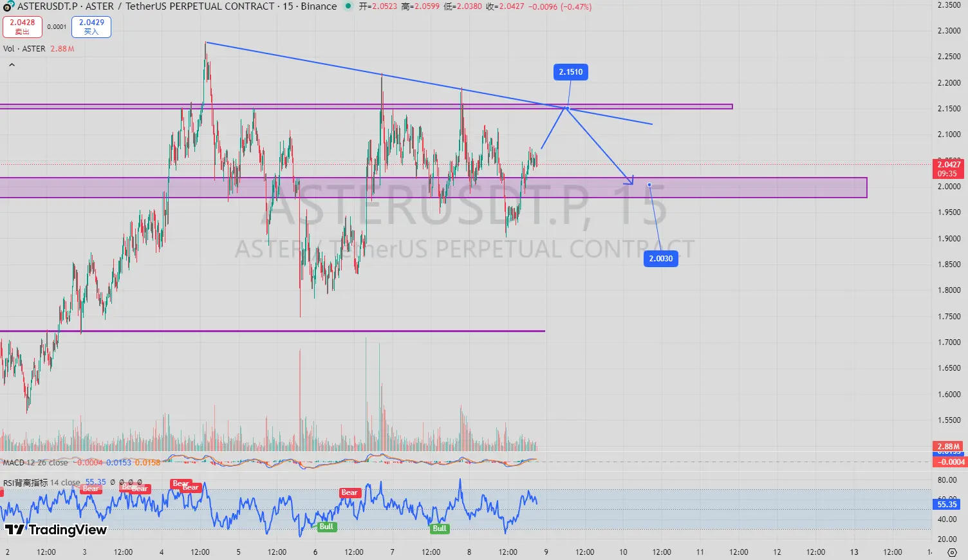Click 2.1500 on the price scale

point(949,109)
